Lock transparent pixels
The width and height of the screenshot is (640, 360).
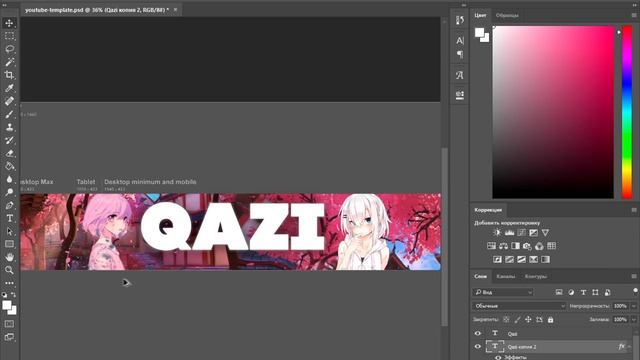point(506,320)
